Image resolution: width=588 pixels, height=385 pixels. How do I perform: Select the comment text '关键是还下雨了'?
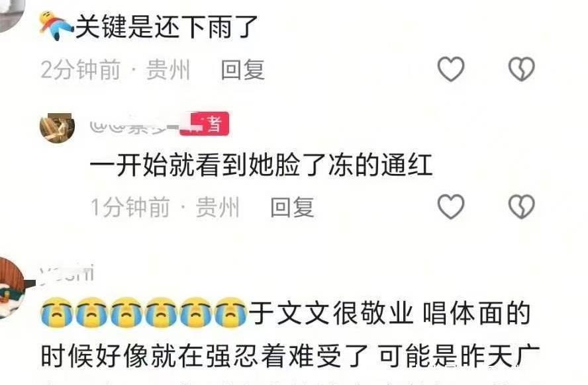(166, 27)
